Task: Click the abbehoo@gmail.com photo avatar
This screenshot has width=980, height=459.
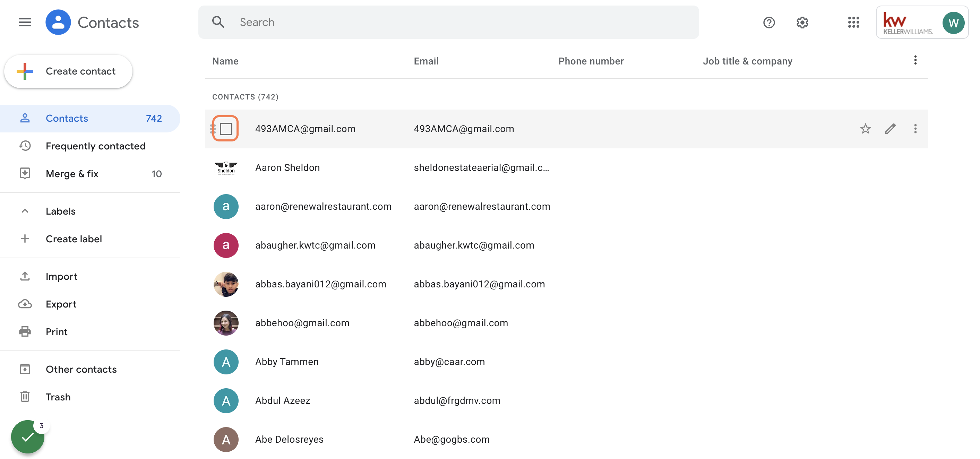Action: [x=226, y=323]
